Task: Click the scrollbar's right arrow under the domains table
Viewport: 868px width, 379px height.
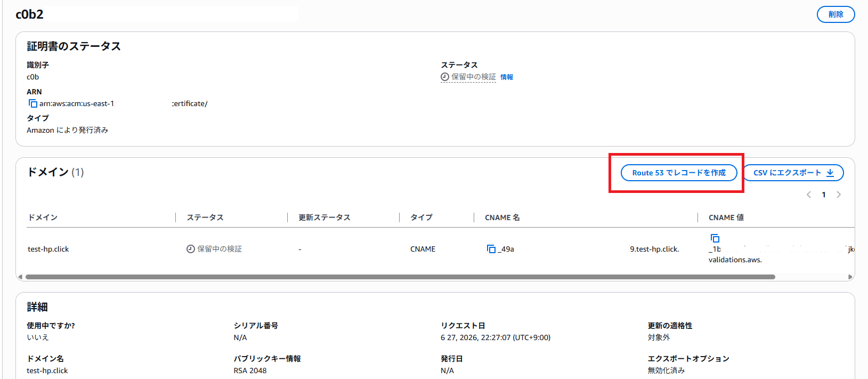Action: click(850, 277)
